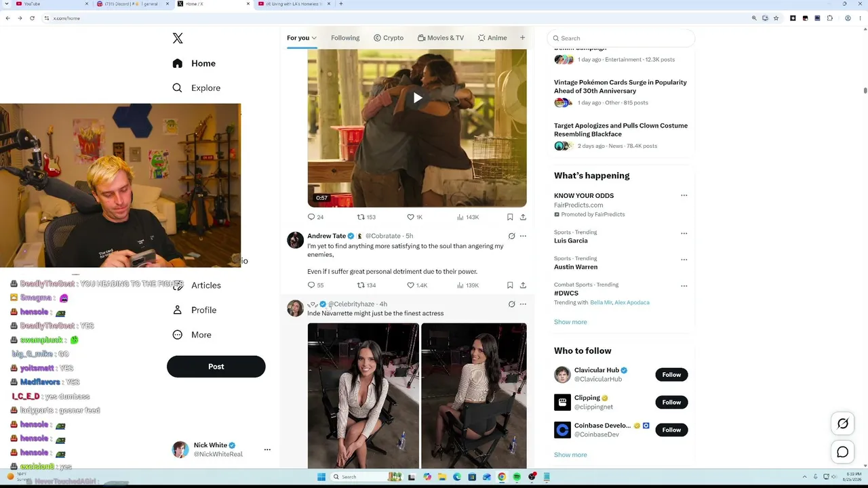Switch to the Discord browser tab

[x=132, y=4]
